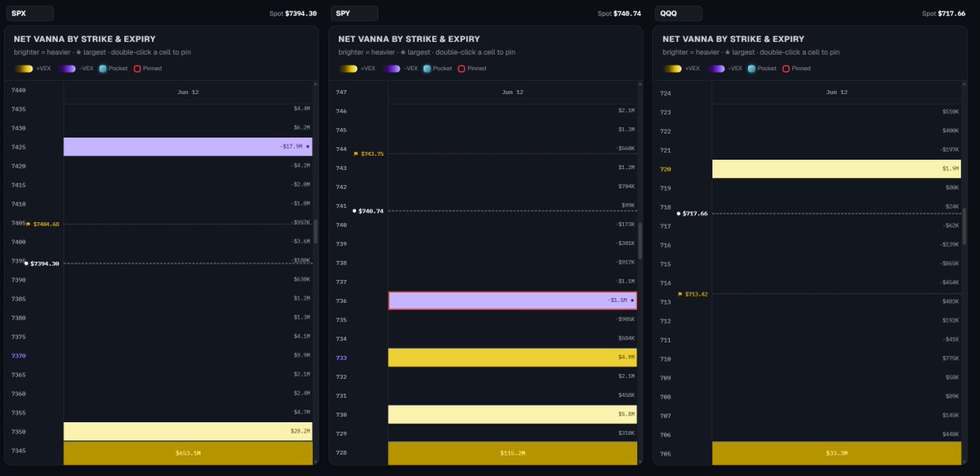980x476 pixels.
Task: Click the -$568K value at SPY strike 744
Action: pyautogui.click(x=624, y=149)
